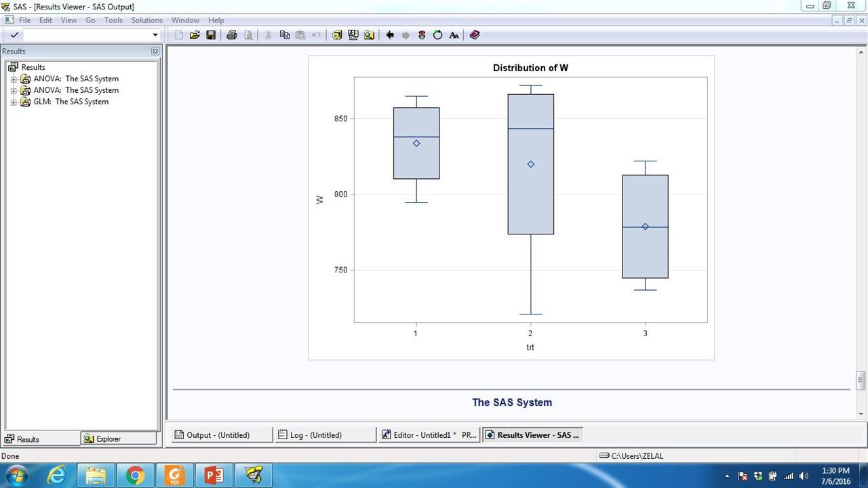Click the Windows Start button
Image resolution: width=868 pixels, height=488 pixels.
[x=16, y=475]
